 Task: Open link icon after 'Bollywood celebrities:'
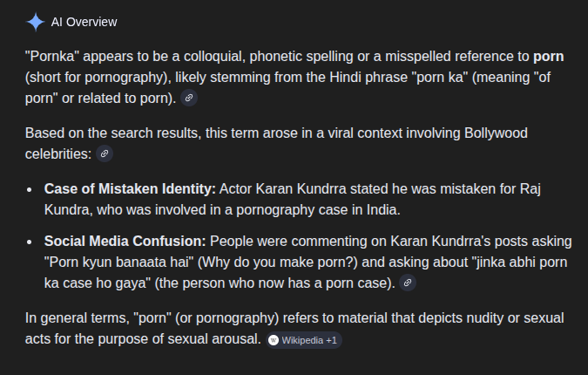(104, 153)
